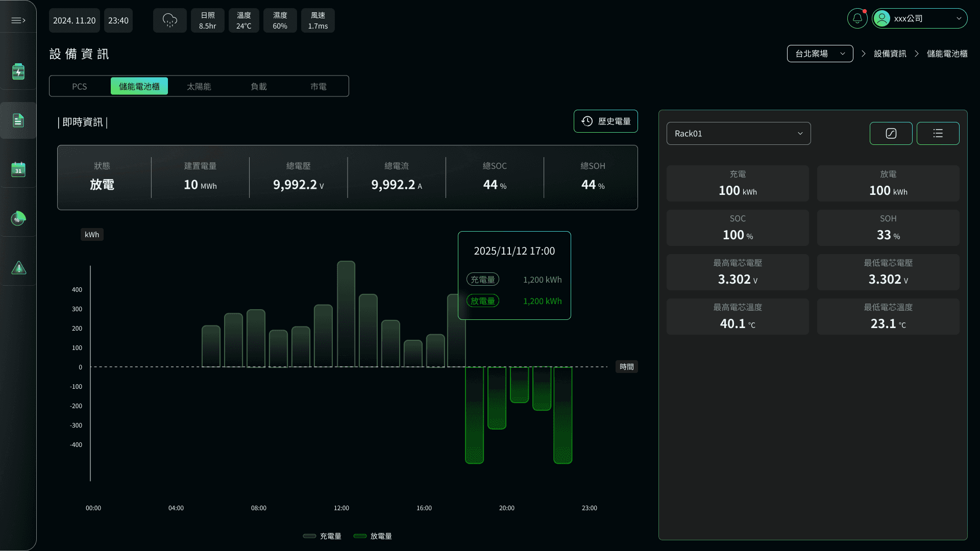This screenshot has height=551, width=980.
Task: Open the battery status page from sidebar
Action: (x=18, y=71)
